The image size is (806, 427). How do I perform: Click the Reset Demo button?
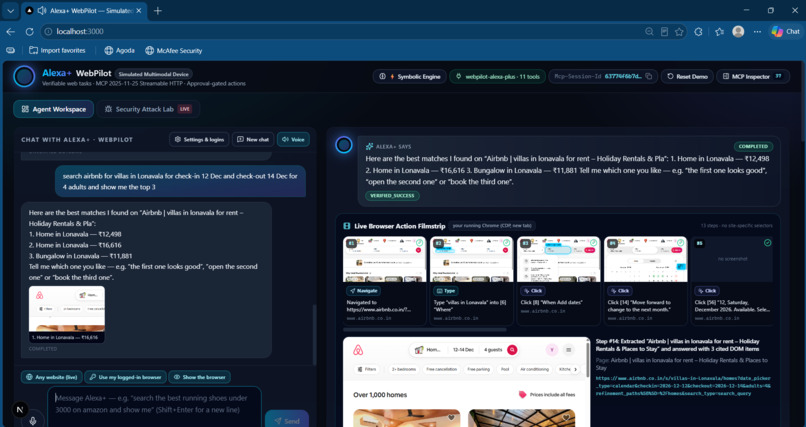click(x=687, y=77)
